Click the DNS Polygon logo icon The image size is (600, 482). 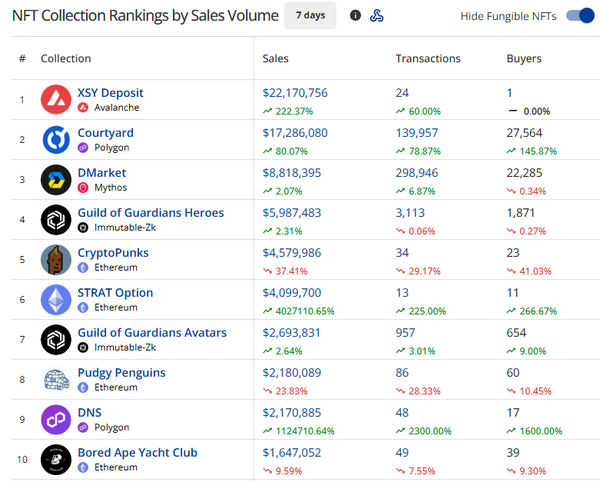click(56, 419)
